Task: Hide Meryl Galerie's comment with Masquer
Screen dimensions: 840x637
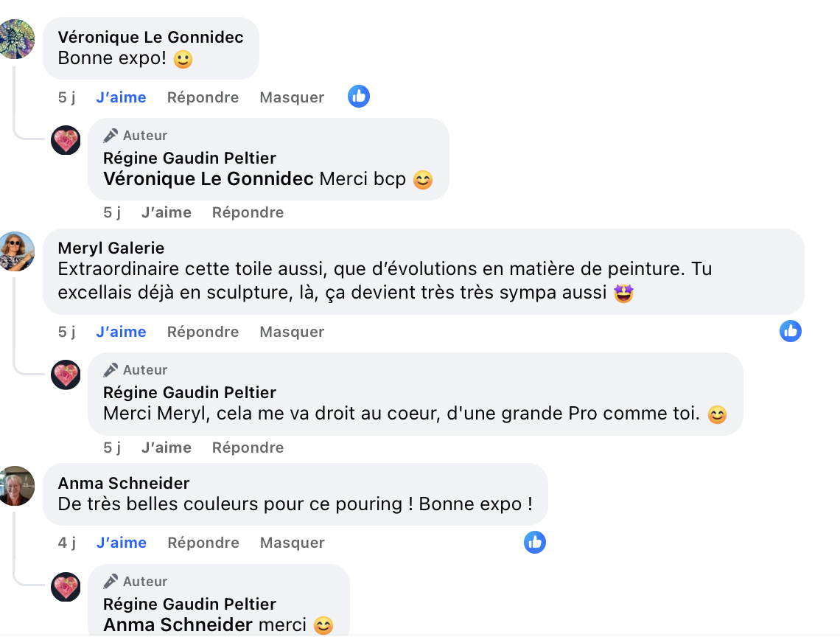Action: click(x=292, y=332)
